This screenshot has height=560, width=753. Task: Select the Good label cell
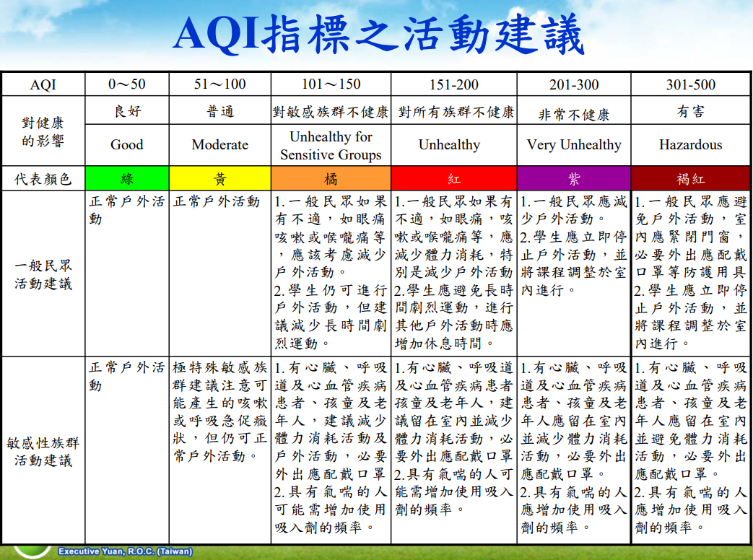pos(127,145)
